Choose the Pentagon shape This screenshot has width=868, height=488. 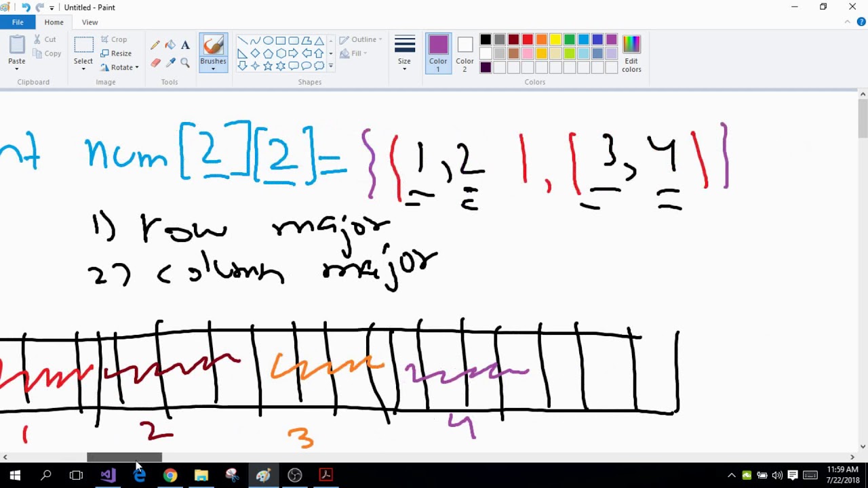pyautogui.click(x=268, y=54)
